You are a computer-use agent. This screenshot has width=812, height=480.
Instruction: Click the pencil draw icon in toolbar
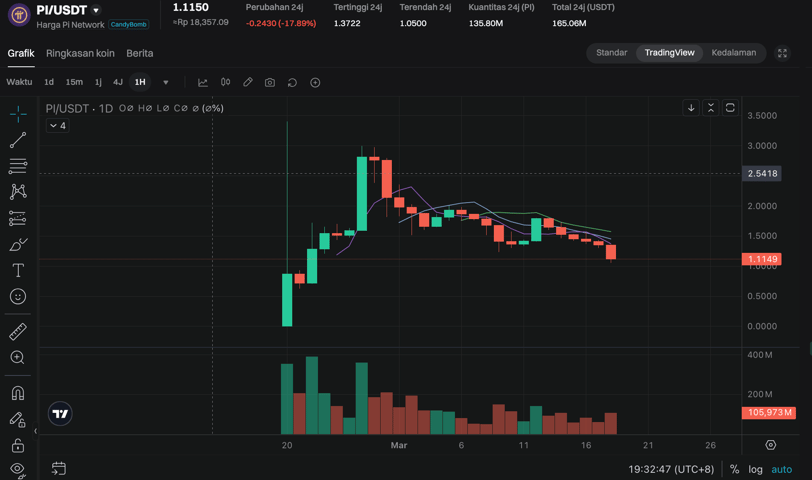pos(248,82)
